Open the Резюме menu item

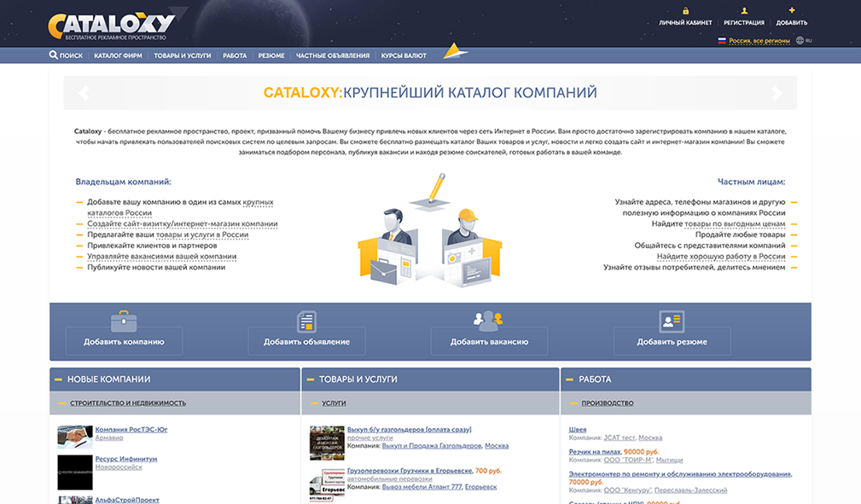[x=271, y=55]
